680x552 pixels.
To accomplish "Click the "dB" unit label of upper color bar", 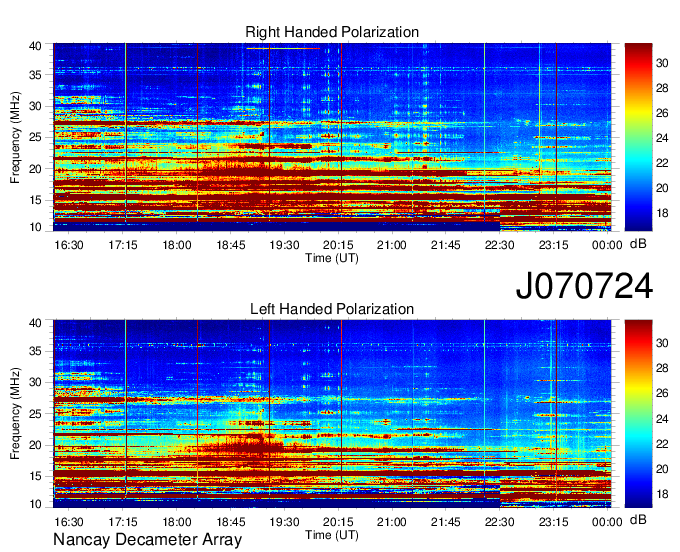I will pyautogui.click(x=638, y=244).
